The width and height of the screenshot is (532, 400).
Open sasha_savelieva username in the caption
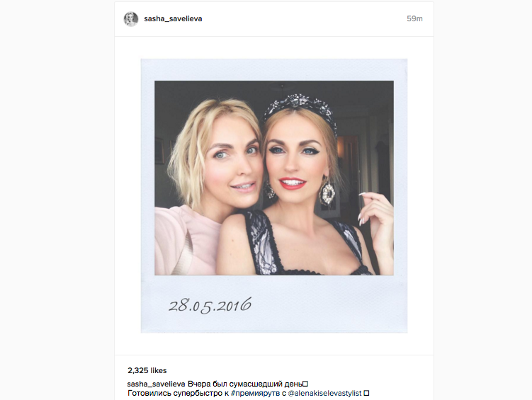pos(156,384)
